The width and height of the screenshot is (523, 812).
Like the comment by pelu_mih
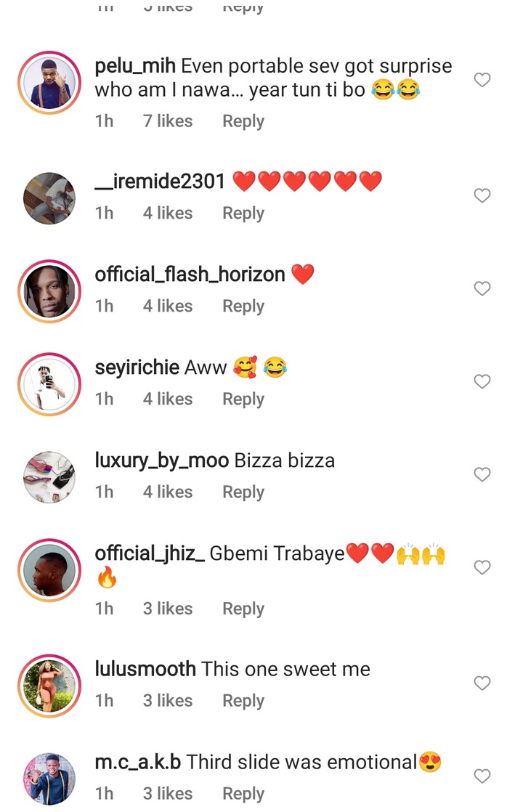(x=482, y=80)
